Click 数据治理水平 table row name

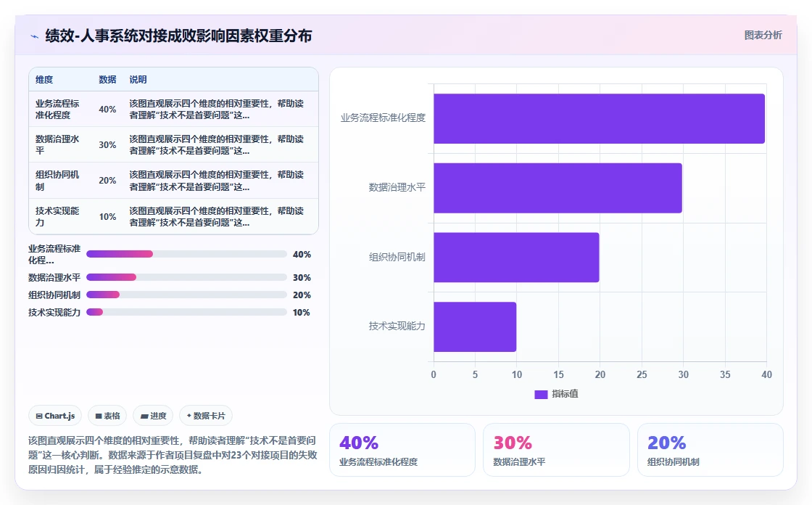(x=57, y=144)
